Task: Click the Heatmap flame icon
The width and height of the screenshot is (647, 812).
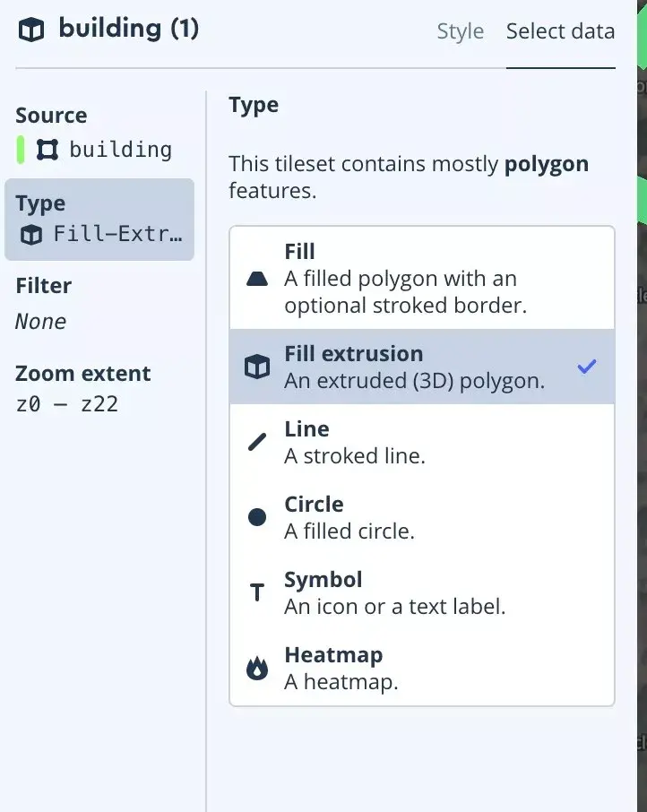Action: pos(257,669)
